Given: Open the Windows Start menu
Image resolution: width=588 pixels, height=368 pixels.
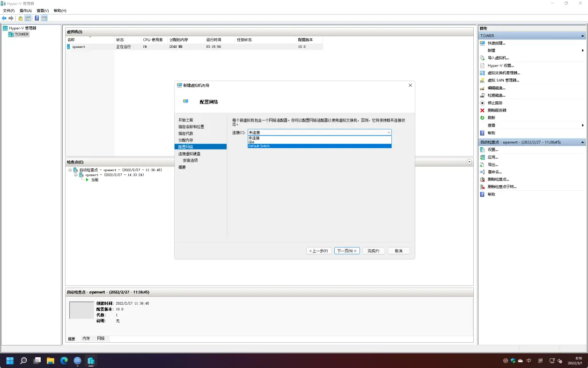Looking at the screenshot, I should tap(10, 360).
